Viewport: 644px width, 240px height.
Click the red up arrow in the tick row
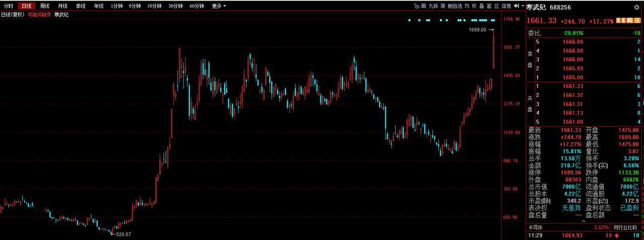coord(616,235)
